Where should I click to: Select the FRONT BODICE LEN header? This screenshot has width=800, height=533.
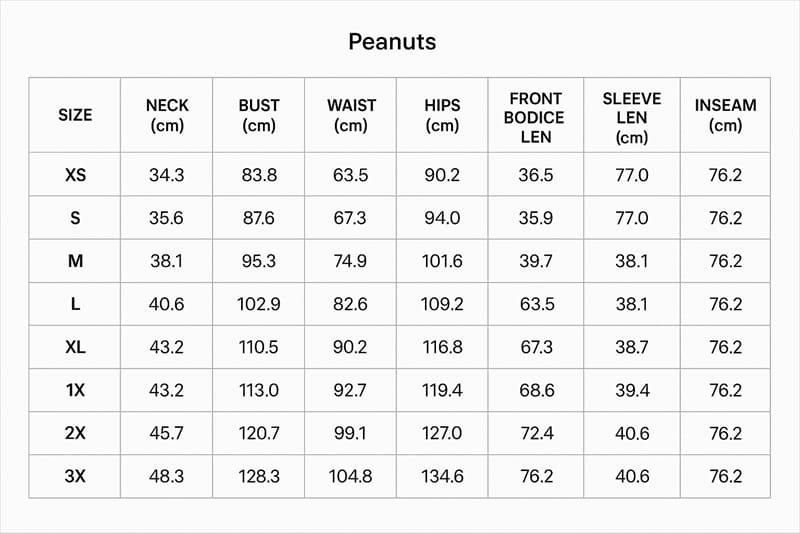(535, 117)
